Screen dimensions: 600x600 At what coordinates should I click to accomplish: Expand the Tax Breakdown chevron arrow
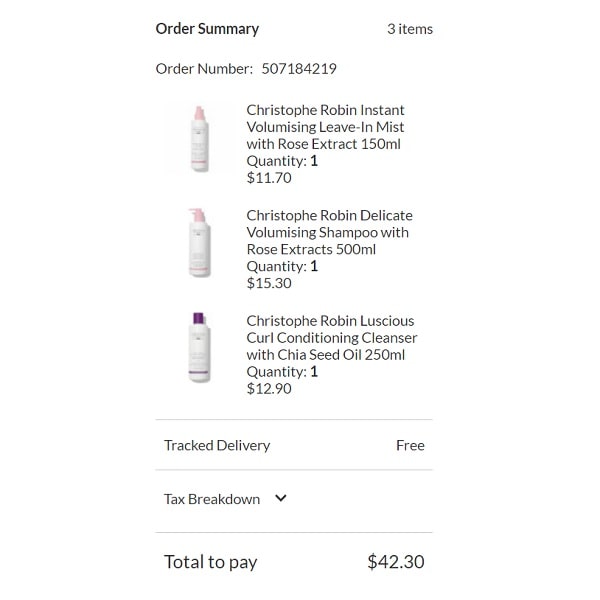point(281,498)
